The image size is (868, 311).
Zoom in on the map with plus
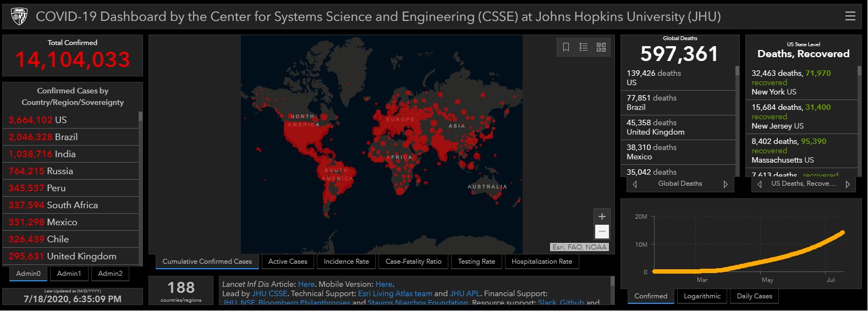602,216
